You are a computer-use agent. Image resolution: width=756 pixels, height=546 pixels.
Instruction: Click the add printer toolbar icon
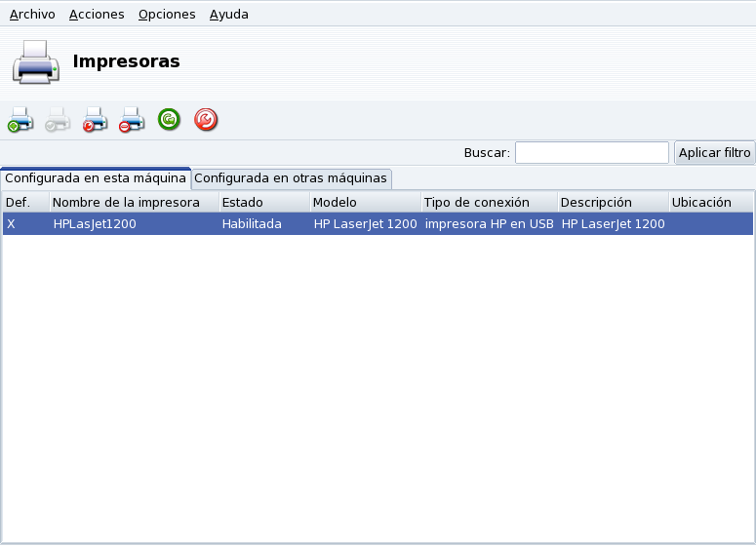tap(21, 120)
